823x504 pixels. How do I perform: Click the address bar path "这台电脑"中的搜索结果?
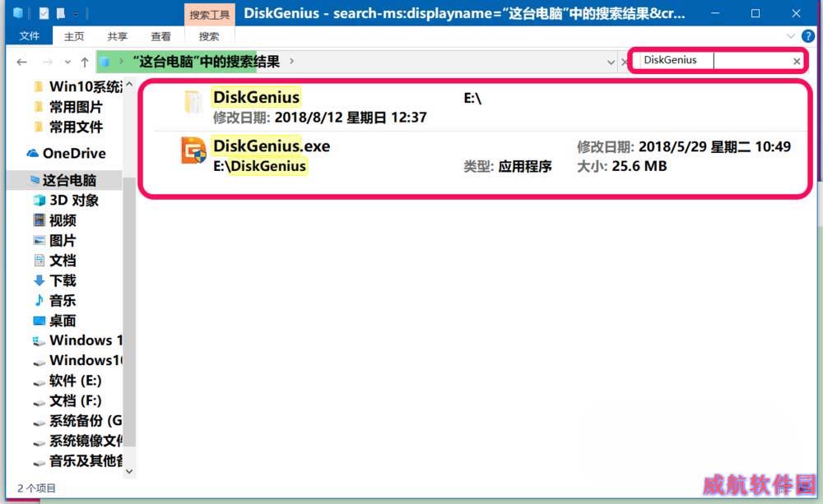click(206, 62)
